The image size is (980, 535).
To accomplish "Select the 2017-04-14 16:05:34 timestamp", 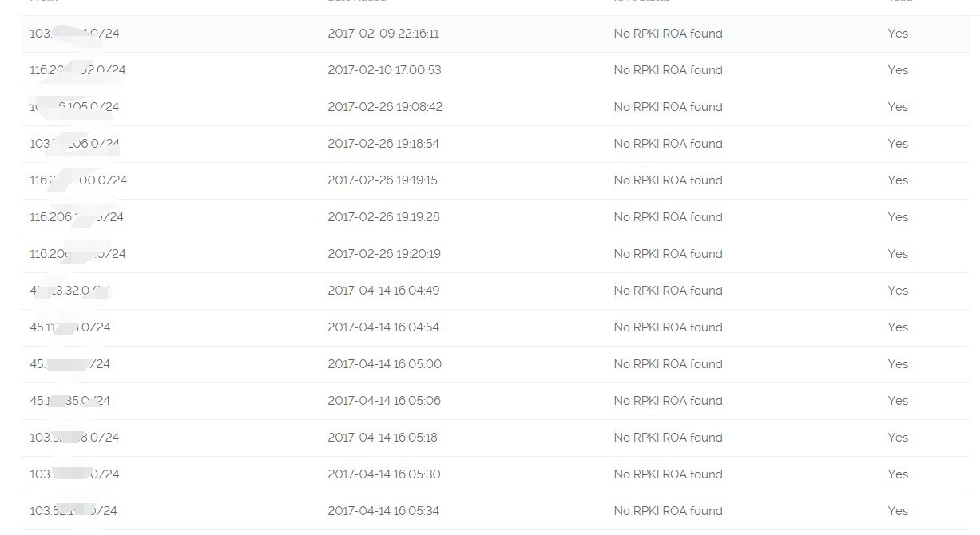I will pyautogui.click(x=383, y=511).
